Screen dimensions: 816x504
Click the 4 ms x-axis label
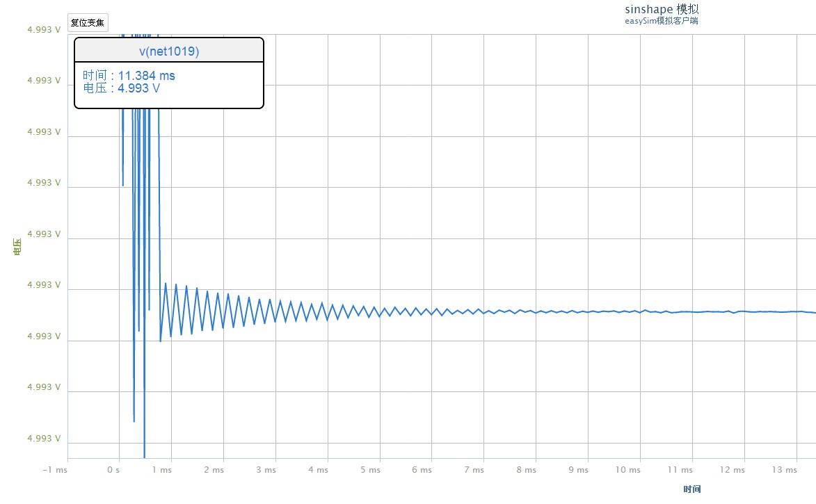tap(318, 470)
